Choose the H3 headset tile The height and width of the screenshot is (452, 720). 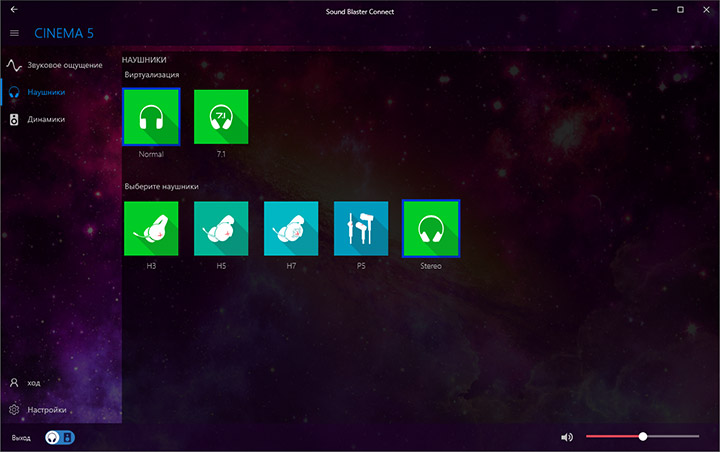click(151, 228)
